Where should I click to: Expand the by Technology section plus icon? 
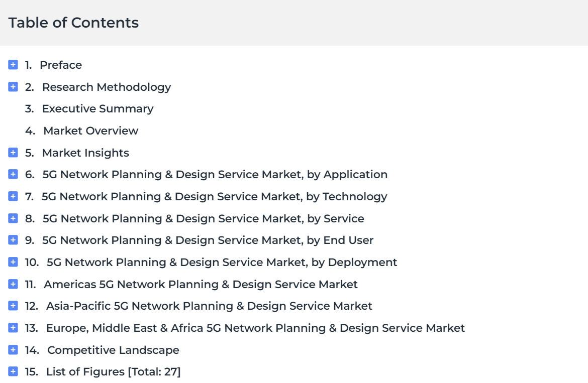point(13,196)
